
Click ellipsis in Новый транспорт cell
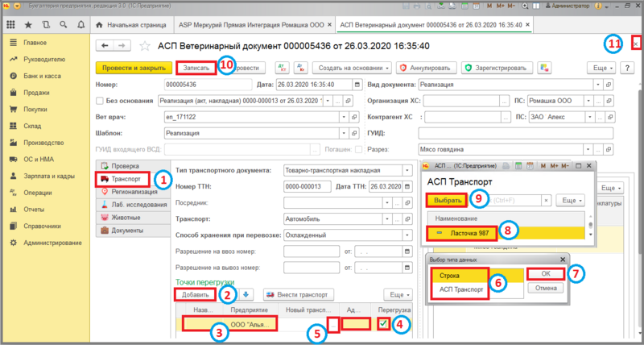click(x=333, y=325)
